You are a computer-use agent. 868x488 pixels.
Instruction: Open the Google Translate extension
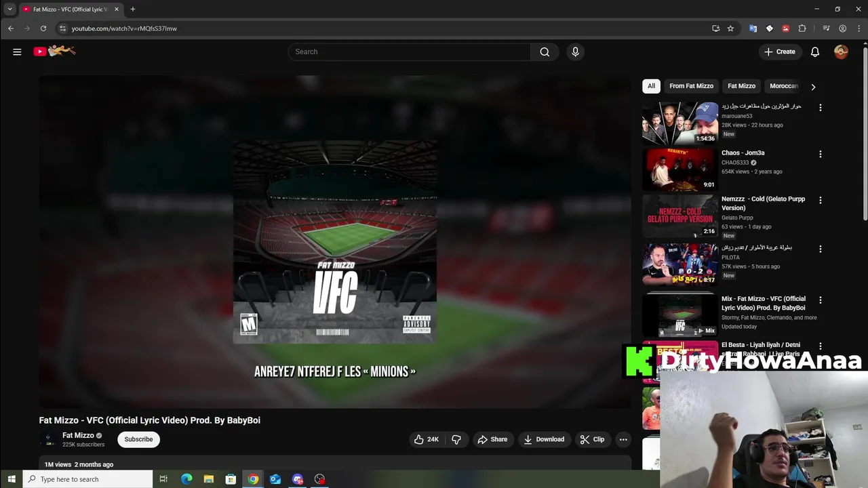(x=753, y=28)
